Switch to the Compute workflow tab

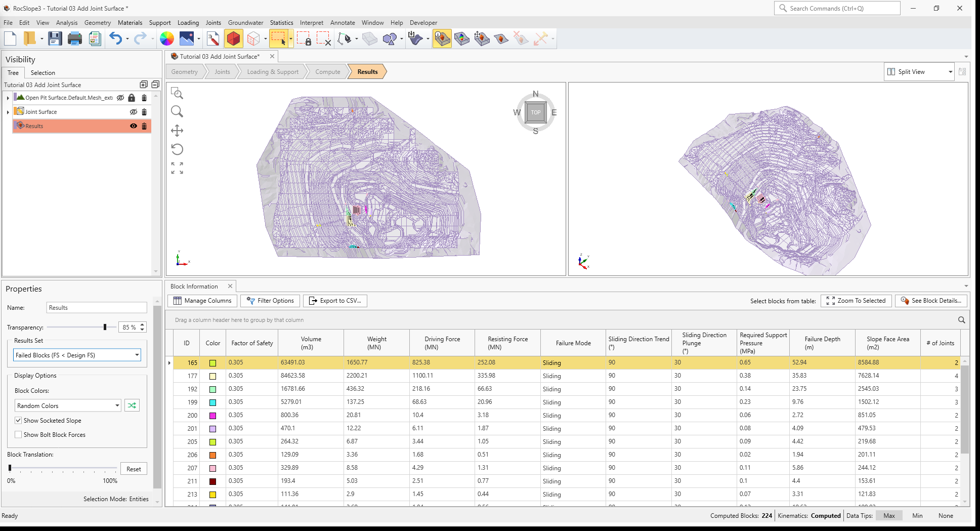click(x=328, y=72)
